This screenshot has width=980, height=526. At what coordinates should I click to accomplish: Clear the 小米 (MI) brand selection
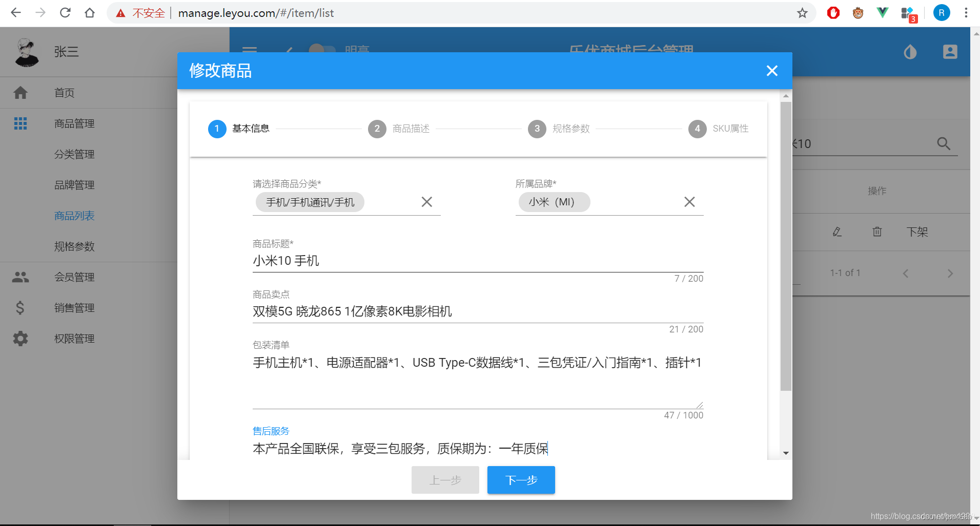click(x=689, y=202)
